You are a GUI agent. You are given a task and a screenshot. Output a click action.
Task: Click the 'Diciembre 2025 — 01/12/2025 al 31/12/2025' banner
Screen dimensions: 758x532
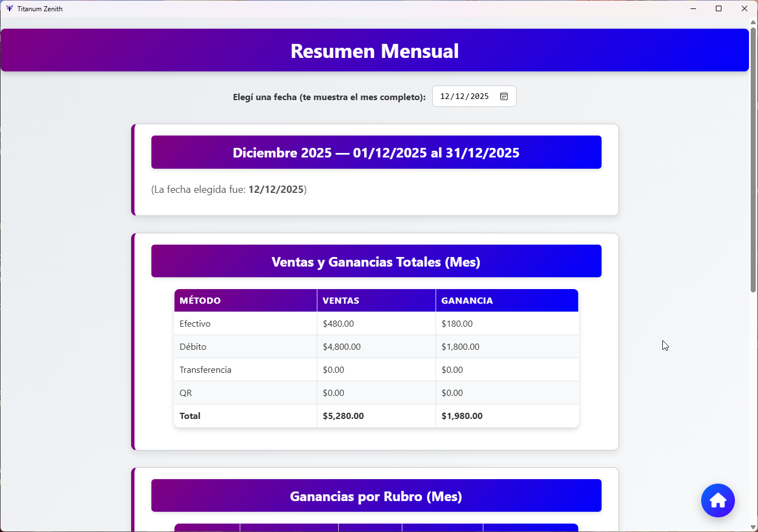tap(376, 152)
